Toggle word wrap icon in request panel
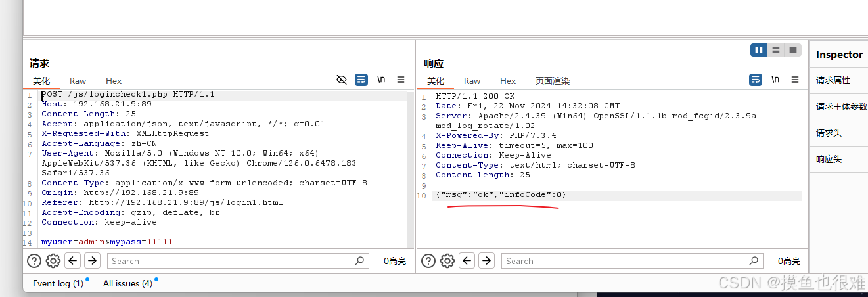868x297 pixels. click(361, 80)
